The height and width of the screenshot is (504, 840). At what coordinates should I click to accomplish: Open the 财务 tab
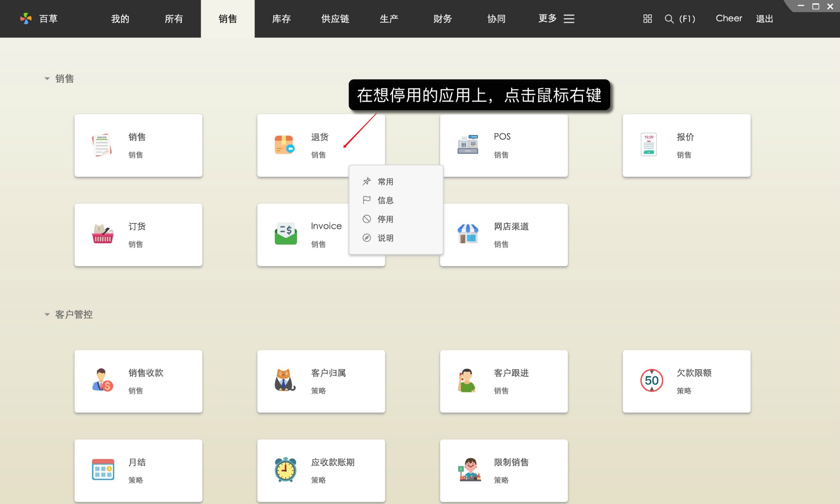[443, 19]
